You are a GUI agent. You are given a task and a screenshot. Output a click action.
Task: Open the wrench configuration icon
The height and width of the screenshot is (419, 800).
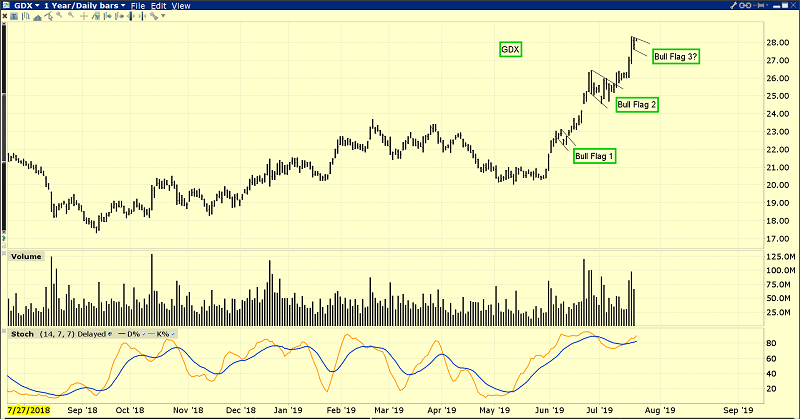pos(734,5)
